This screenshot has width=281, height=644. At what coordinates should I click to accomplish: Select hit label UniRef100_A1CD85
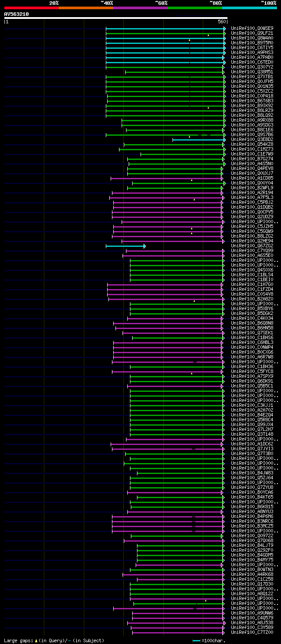252,178
